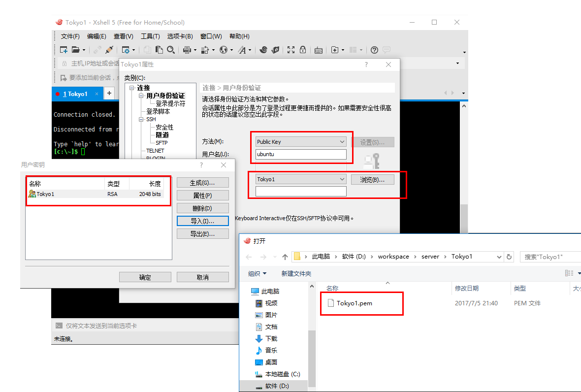Click the Disconnect plug icon
This screenshot has height=392, width=581.
(109, 50)
